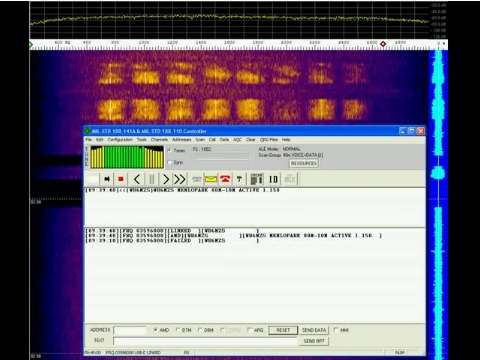Click the ADDRESS input field
The width and height of the screenshot is (480, 360).
tap(130, 330)
